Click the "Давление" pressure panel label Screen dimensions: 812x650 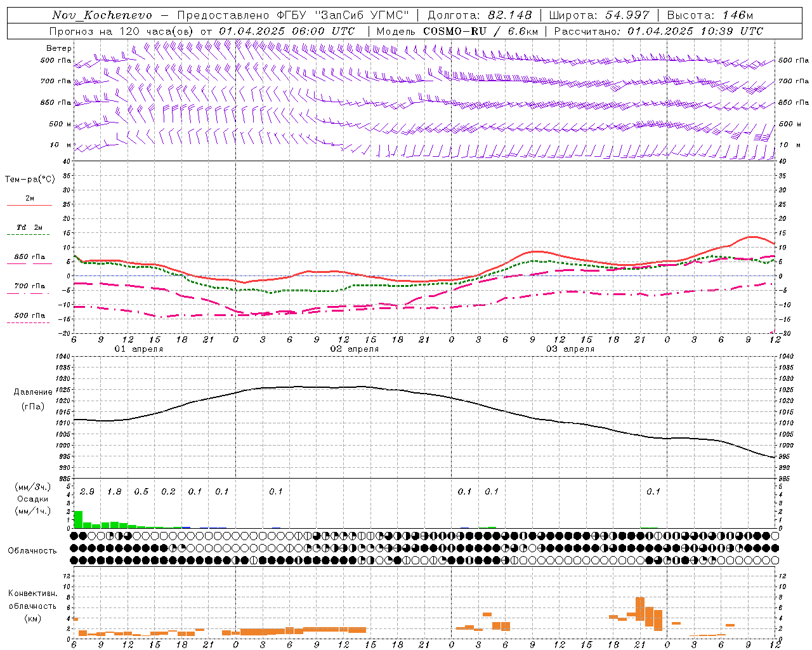[x=33, y=392]
